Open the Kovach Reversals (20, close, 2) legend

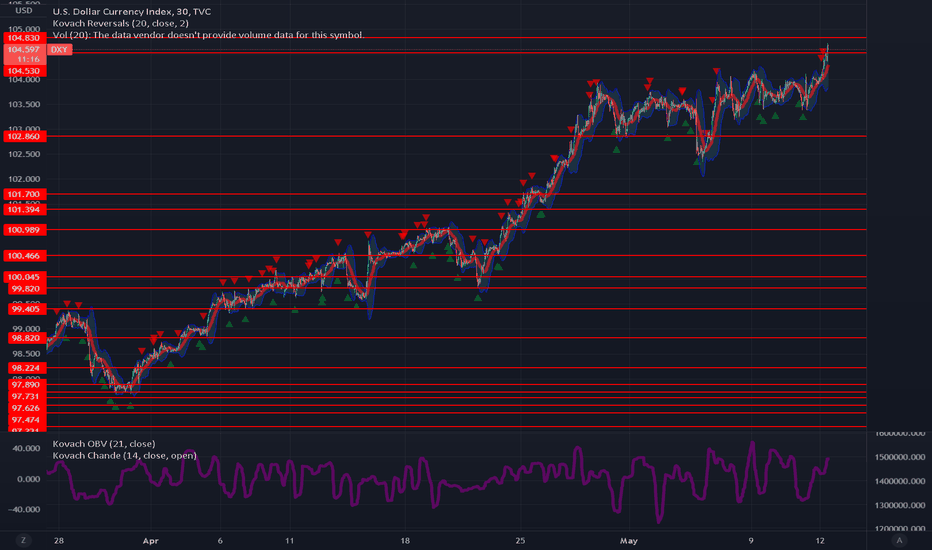(121, 23)
